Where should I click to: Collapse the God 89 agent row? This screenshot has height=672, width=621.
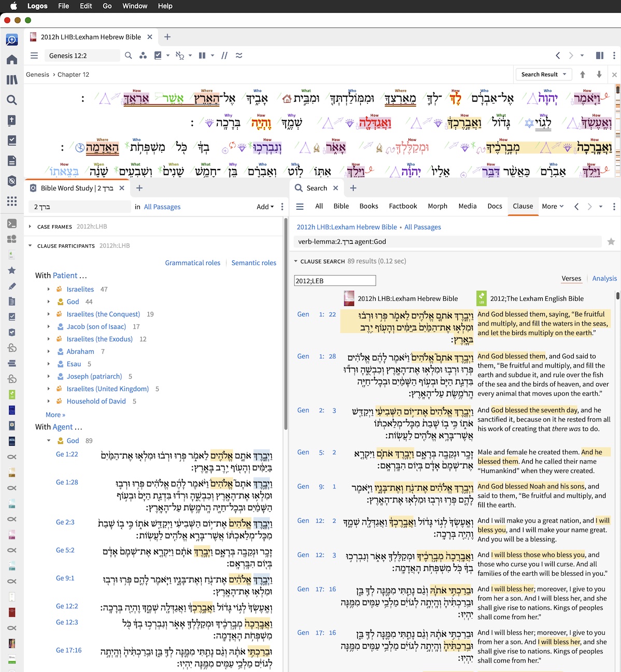point(49,441)
